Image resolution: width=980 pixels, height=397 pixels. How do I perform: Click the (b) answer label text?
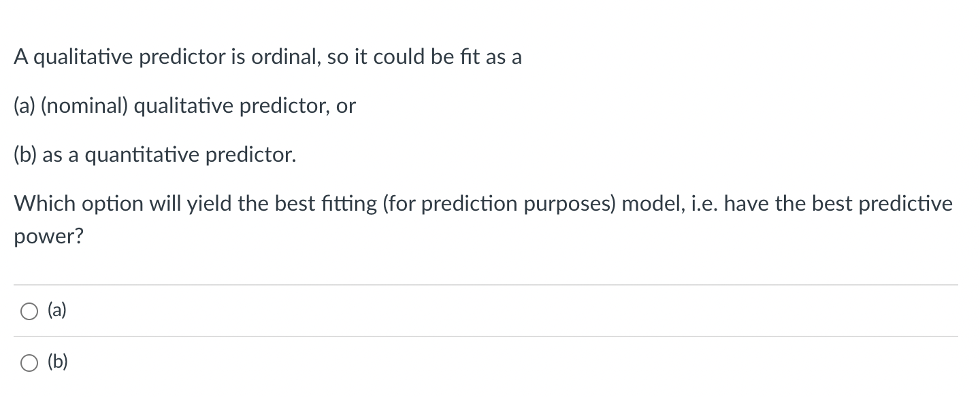pos(56,362)
